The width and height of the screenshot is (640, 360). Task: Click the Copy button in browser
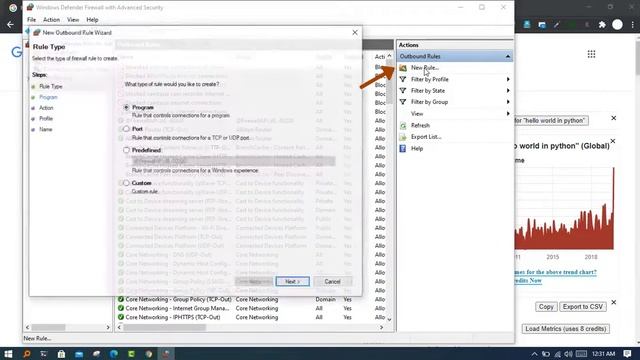coord(546,307)
